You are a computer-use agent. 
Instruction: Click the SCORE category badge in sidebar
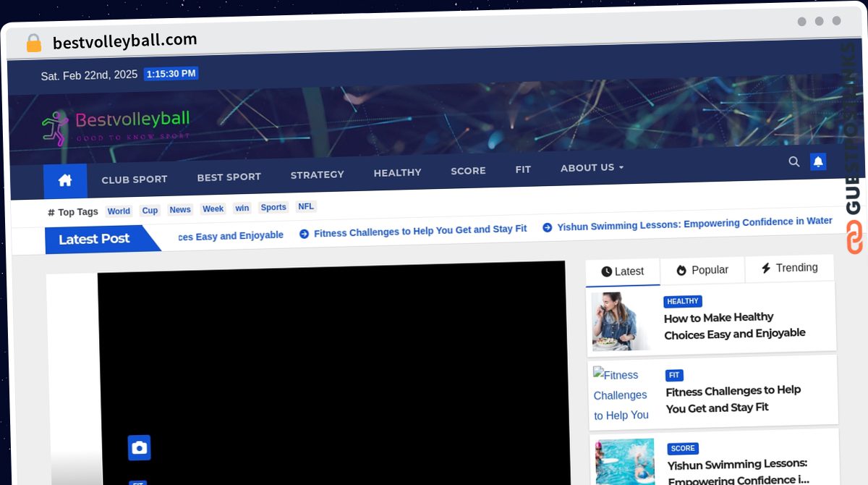click(x=683, y=449)
